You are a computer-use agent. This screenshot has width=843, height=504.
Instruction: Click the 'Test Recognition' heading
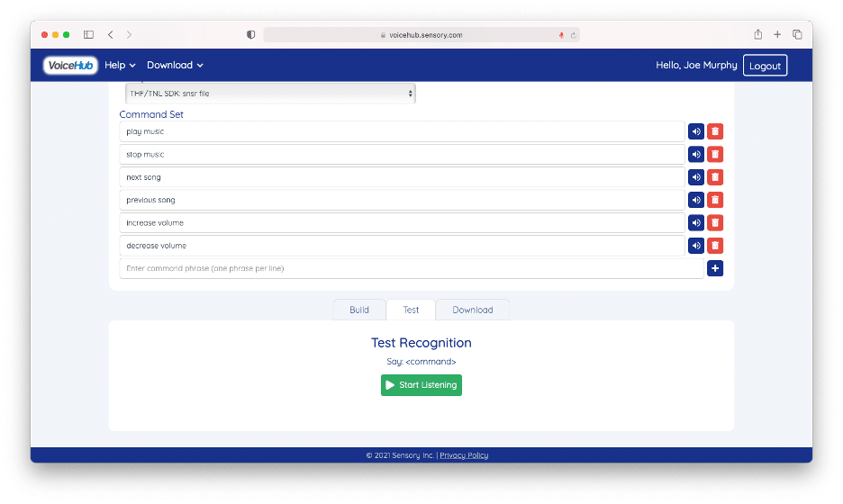421,343
